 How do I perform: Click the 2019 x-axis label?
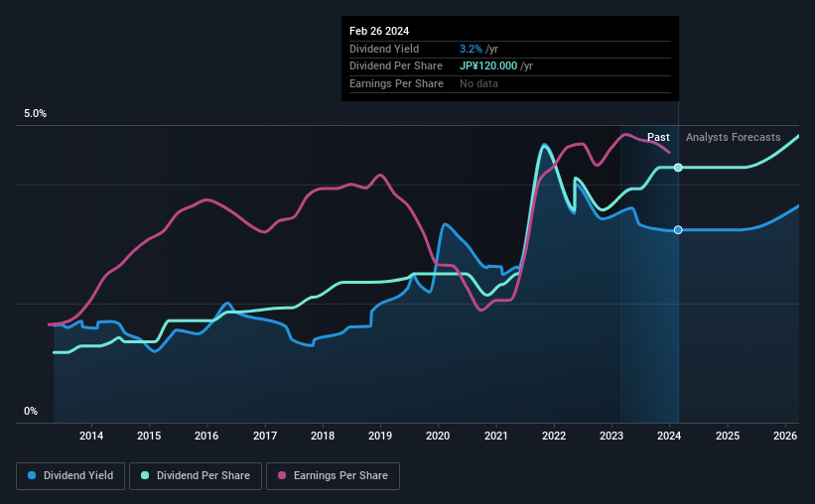coord(380,436)
